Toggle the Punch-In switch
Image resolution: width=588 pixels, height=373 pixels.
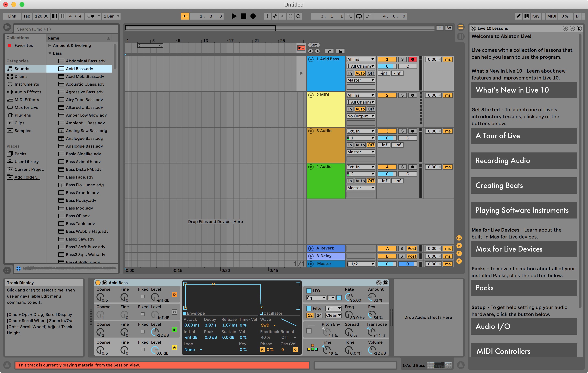click(x=349, y=16)
